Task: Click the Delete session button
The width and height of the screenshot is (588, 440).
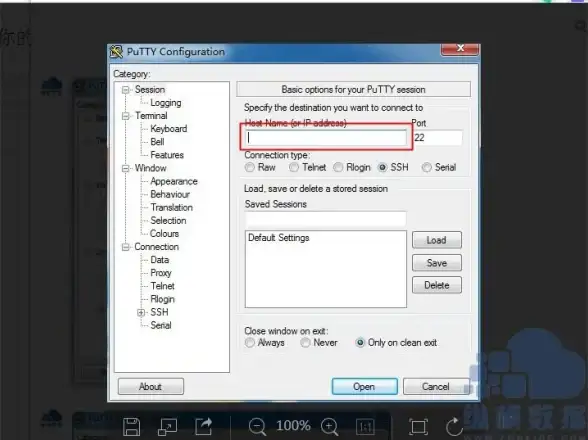Action: tap(436, 285)
